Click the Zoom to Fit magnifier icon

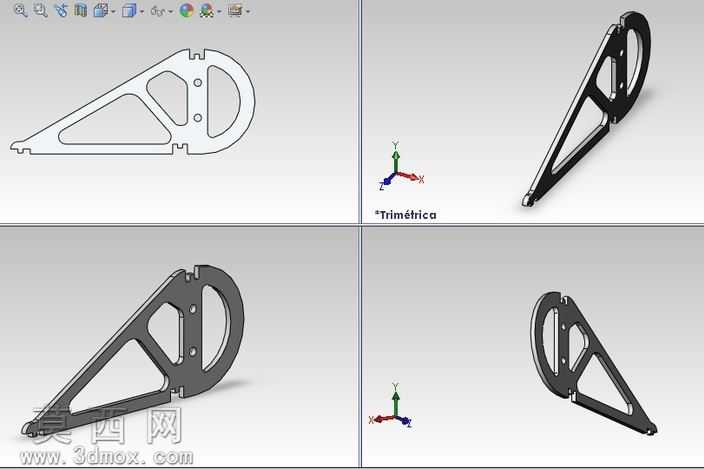point(20,10)
